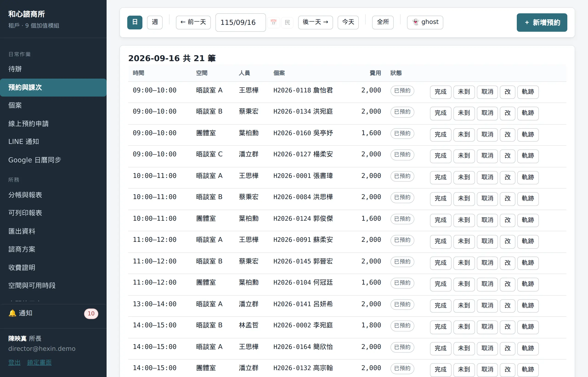Open 諮商方案 sidebar item
The height and width of the screenshot is (377, 588).
pos(53,249)
